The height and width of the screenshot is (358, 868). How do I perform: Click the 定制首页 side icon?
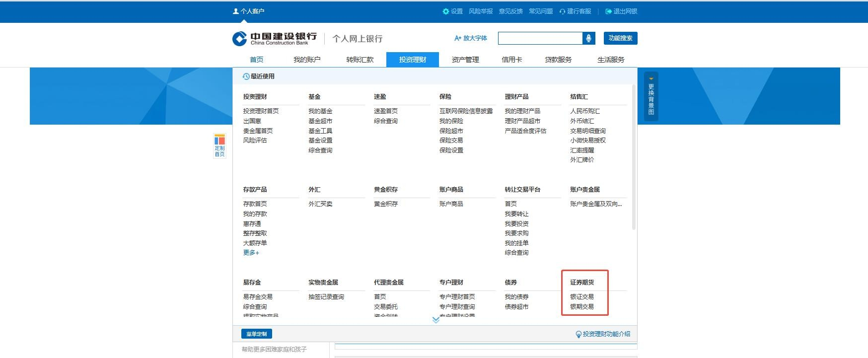coord(219,145)
